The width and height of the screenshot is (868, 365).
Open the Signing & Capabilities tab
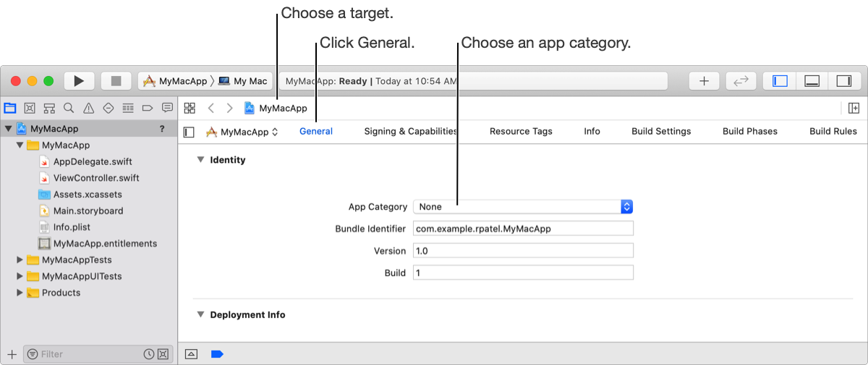411,131
